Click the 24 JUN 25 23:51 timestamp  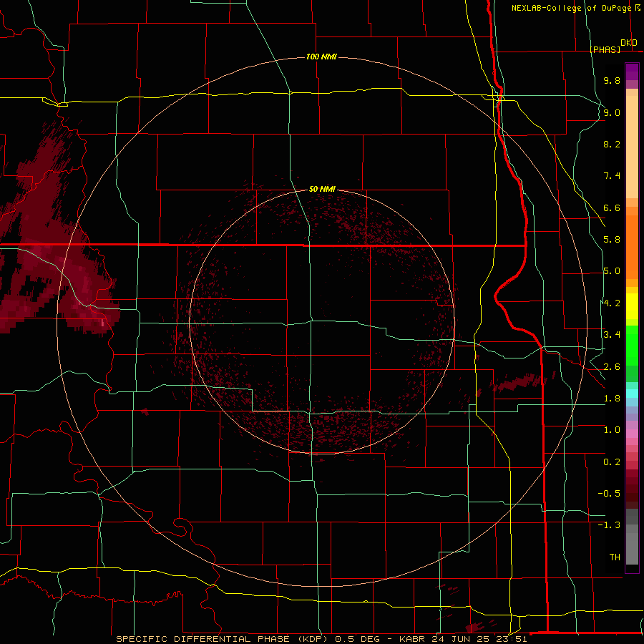(479, 639)
